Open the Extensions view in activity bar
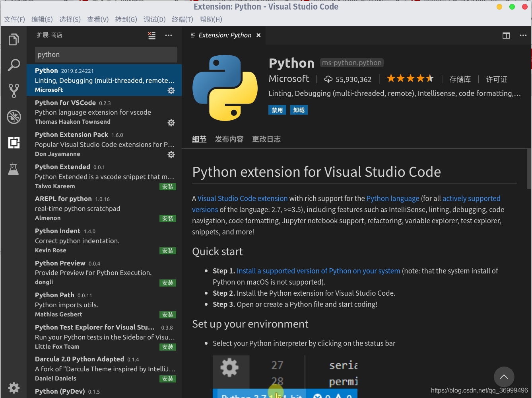532x398 pixels. [14, 142]
